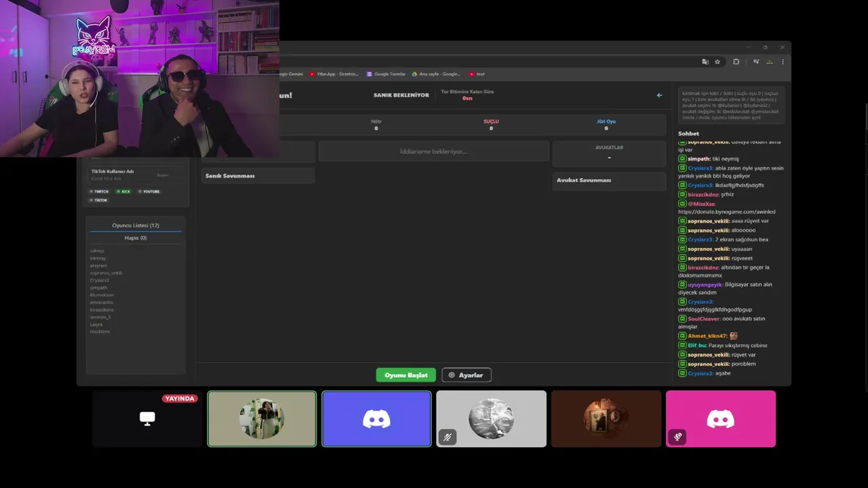Click the AVUKATLAR box
The image size is (868, 488).
(609, 152)
